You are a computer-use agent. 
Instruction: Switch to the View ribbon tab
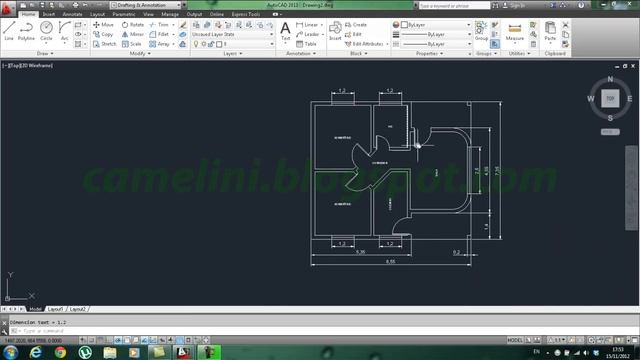coord(148,14)
